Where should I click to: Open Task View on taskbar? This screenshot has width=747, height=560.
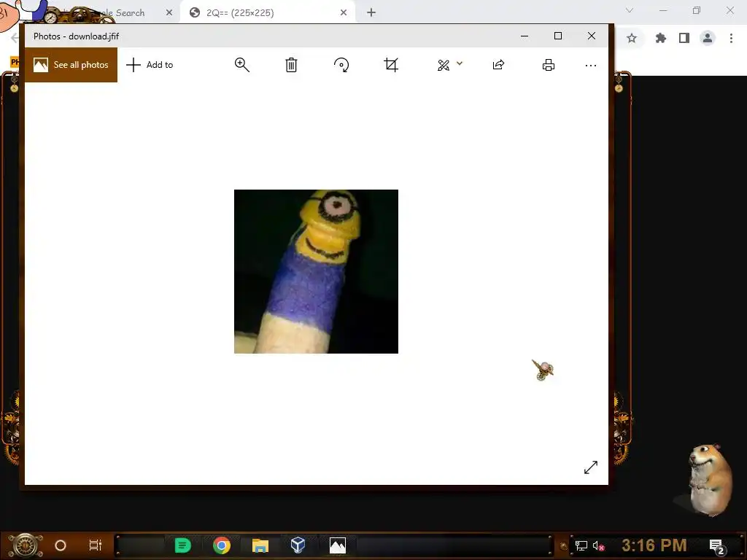point(96,545)
